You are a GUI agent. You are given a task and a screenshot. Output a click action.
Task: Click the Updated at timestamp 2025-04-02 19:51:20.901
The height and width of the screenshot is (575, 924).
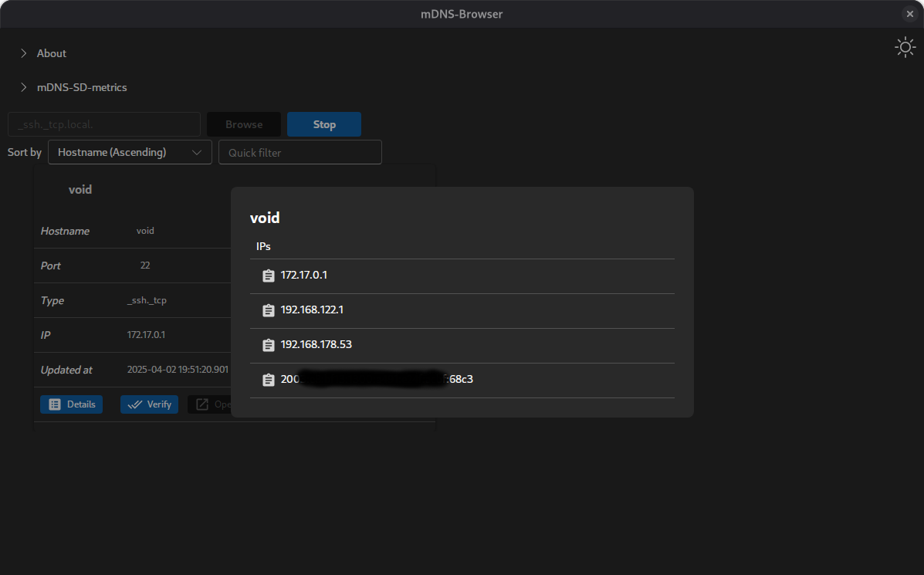tap(178, 370)
